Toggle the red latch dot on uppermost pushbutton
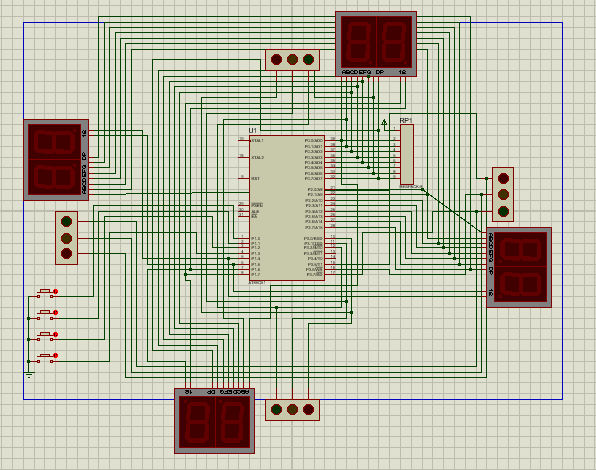Viewport: 596px width, 470px height. click(55, 291)
